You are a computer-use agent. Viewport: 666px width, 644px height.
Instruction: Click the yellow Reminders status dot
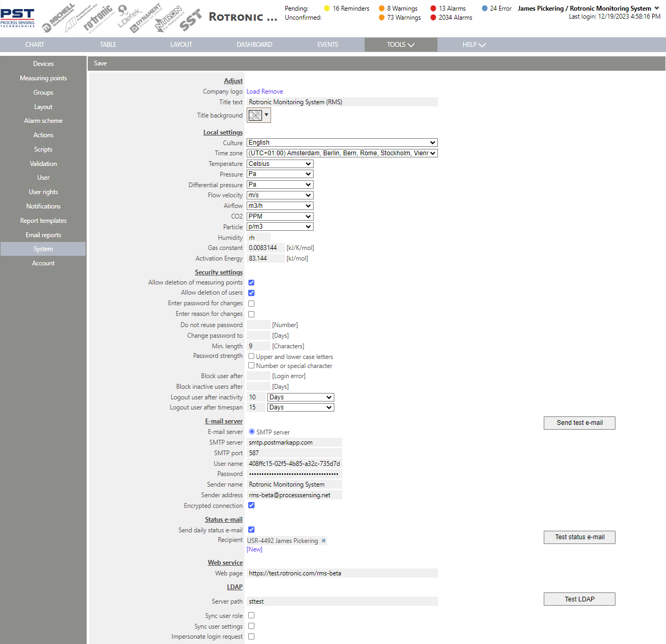327,9
